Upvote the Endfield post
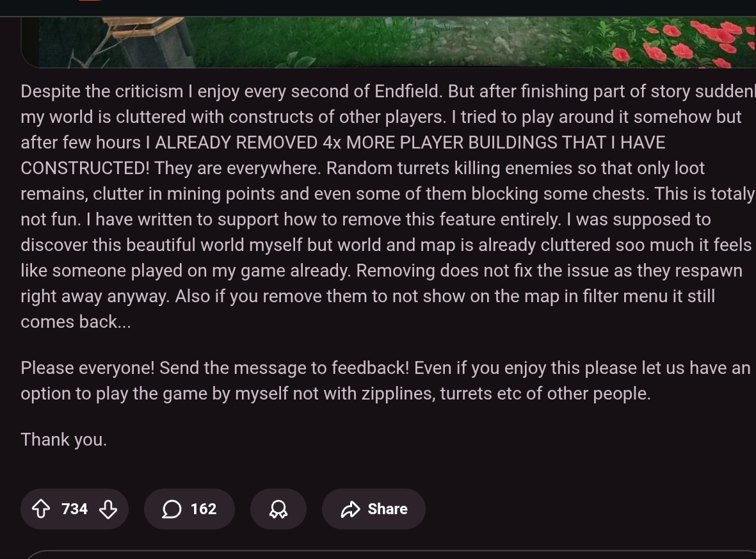This screenshot has height=559, width=756. (41, 509)
